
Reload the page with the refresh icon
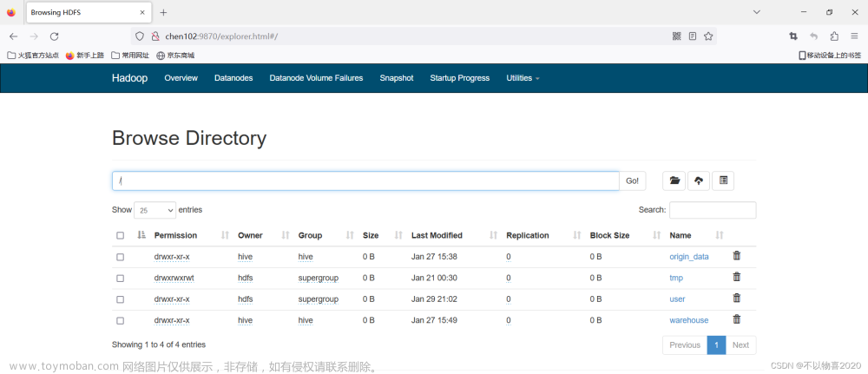(x=54, y=36)
